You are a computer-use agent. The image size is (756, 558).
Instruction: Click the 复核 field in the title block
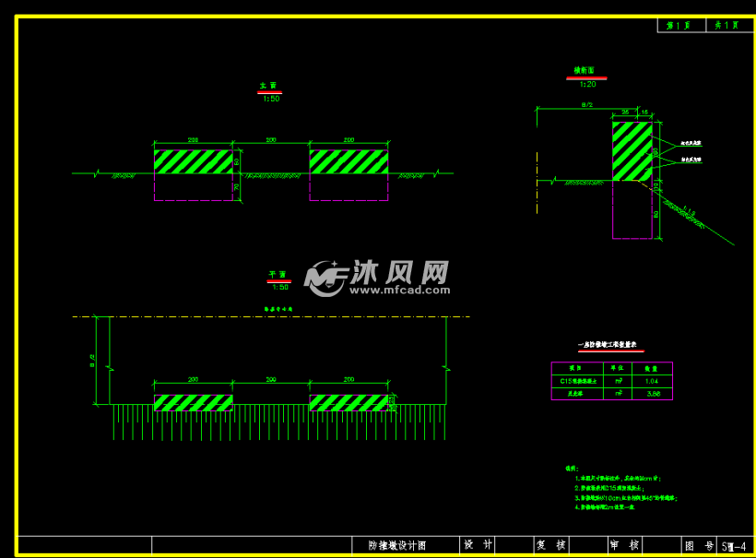550,545
